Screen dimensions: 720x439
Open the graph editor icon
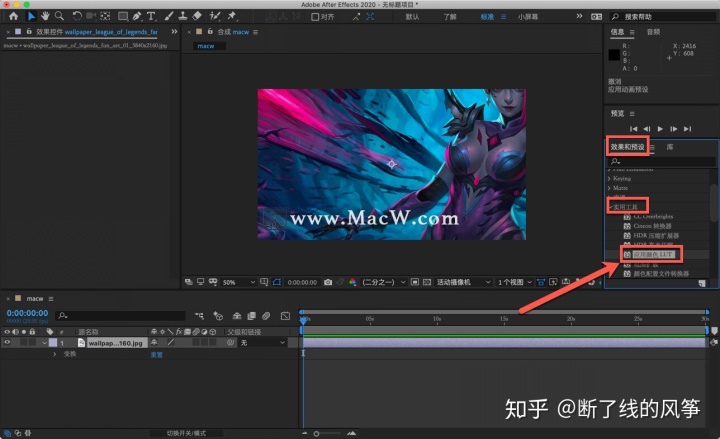[x=286, y=316]
